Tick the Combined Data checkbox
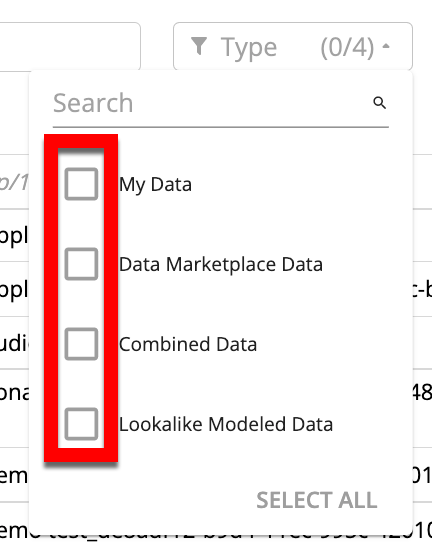432x554 pixels. pyautogui.click(x=81, y=344)
